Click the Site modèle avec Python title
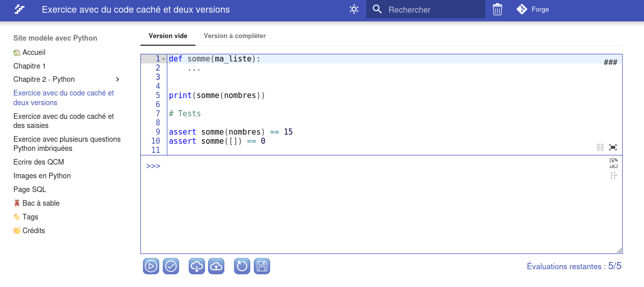 pos(55,38)
